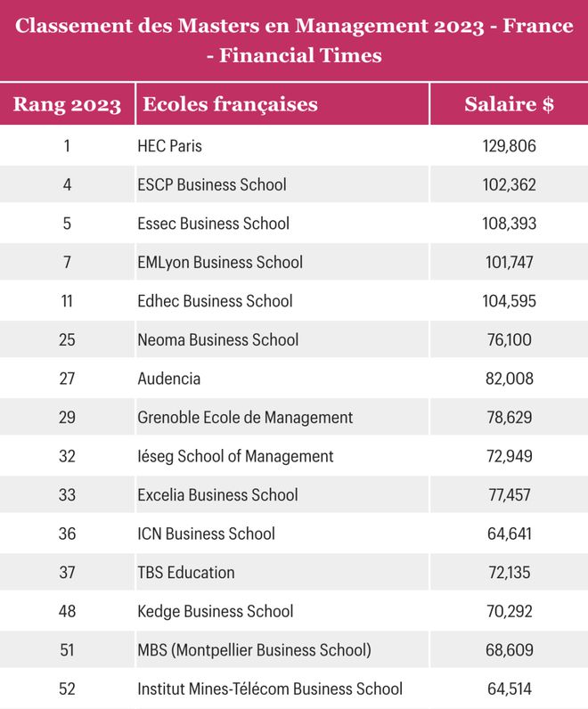Click the 129,806 salary value

(509, 146)
